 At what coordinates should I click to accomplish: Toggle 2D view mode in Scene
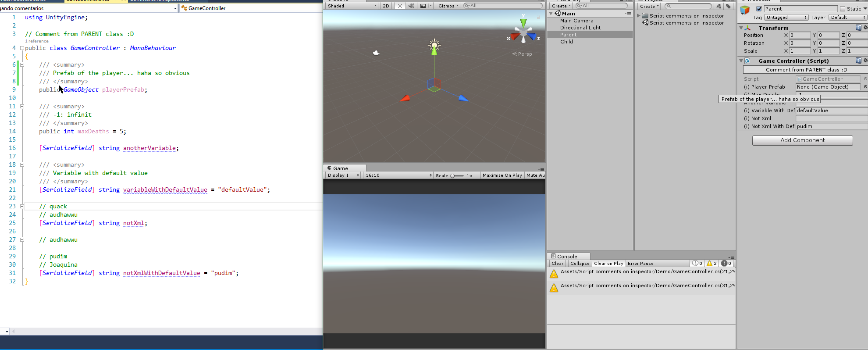pos(386,6)
